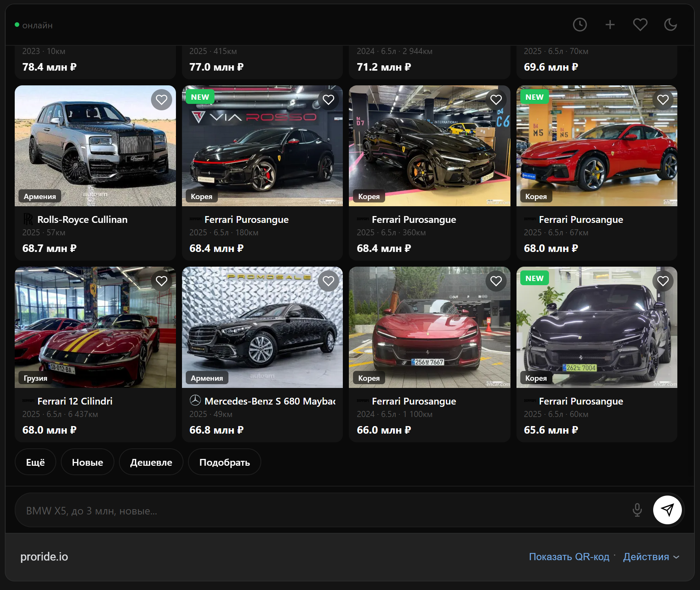Open the red Ferrari Purosangue 67км photo
This screenshot has width=700, height=590.
(x=597, y=146)
